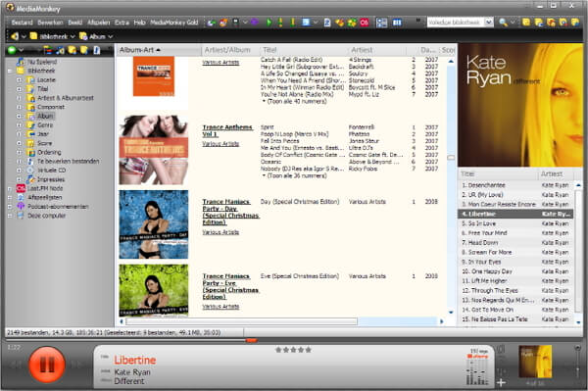Image resolution: width=588 pixels, height=391 pixels.
Task: Click the album art view toolbar icon
Action: (x=382, y=23)
